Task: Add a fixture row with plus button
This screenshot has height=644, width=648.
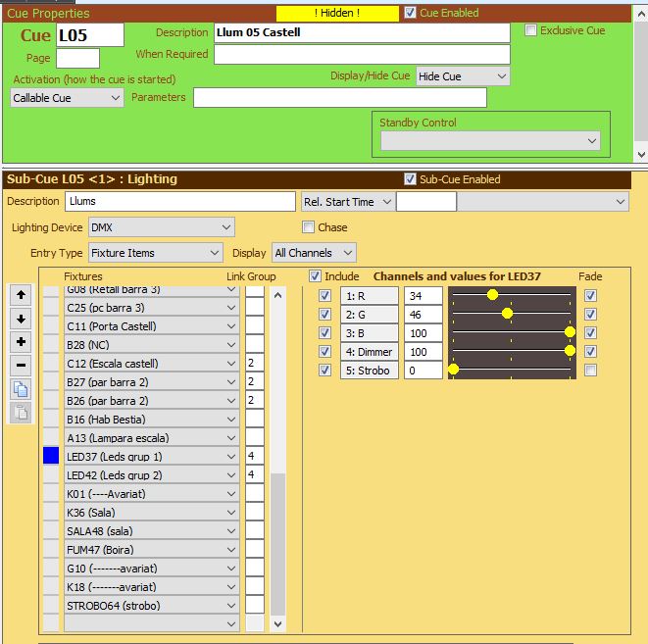Action: point(22,342)
